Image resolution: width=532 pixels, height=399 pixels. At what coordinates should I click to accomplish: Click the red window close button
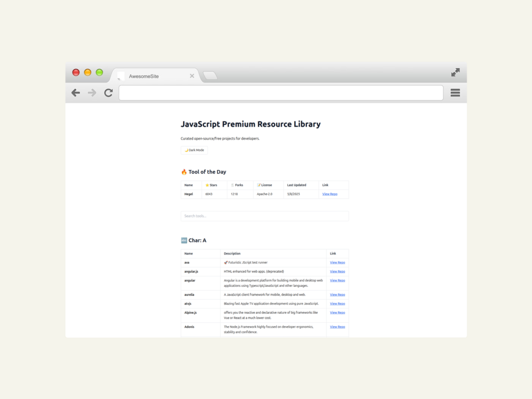(76, 72)
